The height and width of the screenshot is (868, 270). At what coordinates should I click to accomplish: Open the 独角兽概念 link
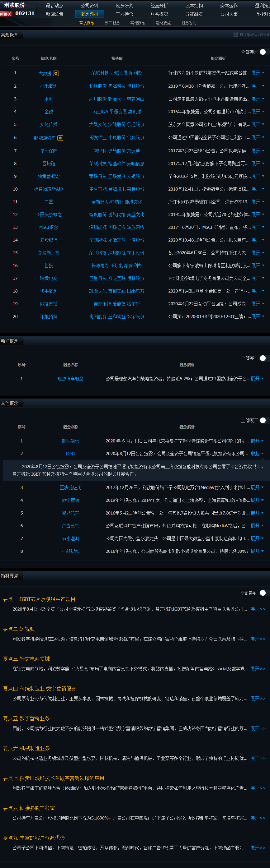(49, 176)
